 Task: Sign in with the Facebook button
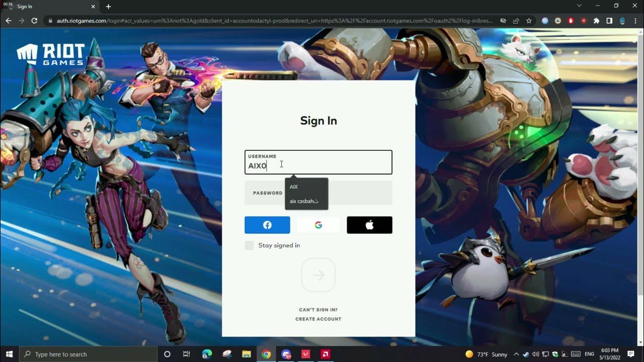coord(267,225)
